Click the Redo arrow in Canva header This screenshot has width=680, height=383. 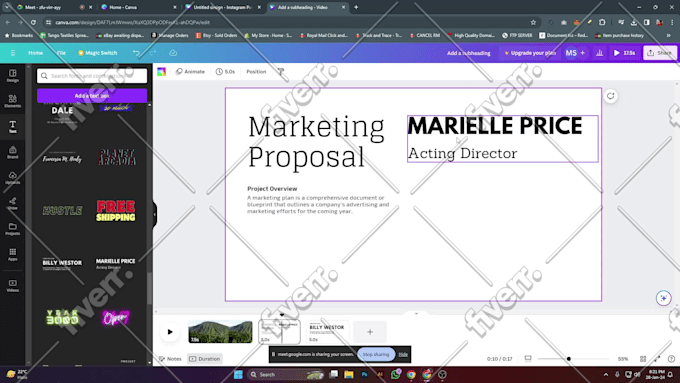153,53
